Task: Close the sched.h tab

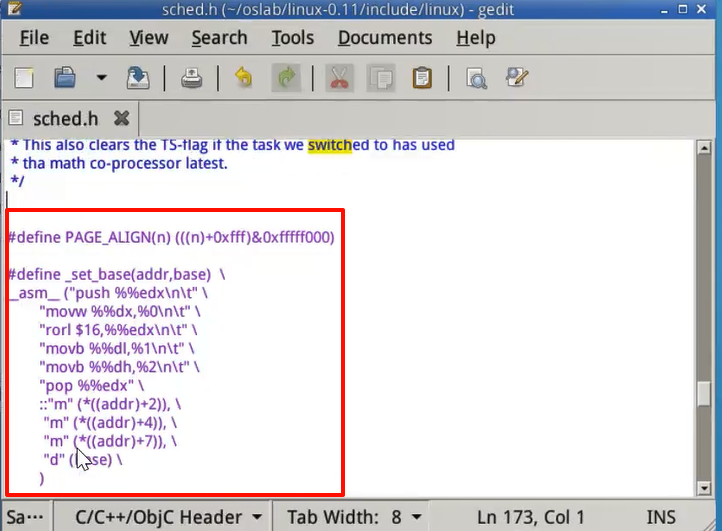Action: point(122,118)
